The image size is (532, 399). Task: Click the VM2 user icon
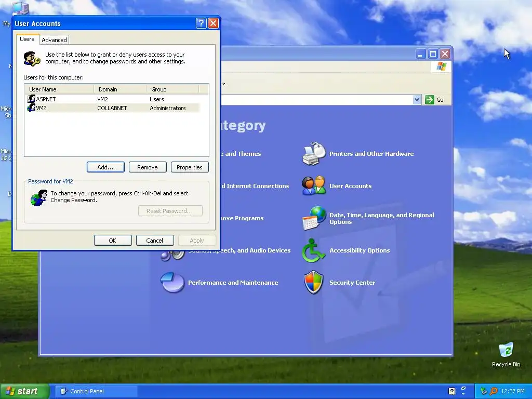click(x=31, y=108)
